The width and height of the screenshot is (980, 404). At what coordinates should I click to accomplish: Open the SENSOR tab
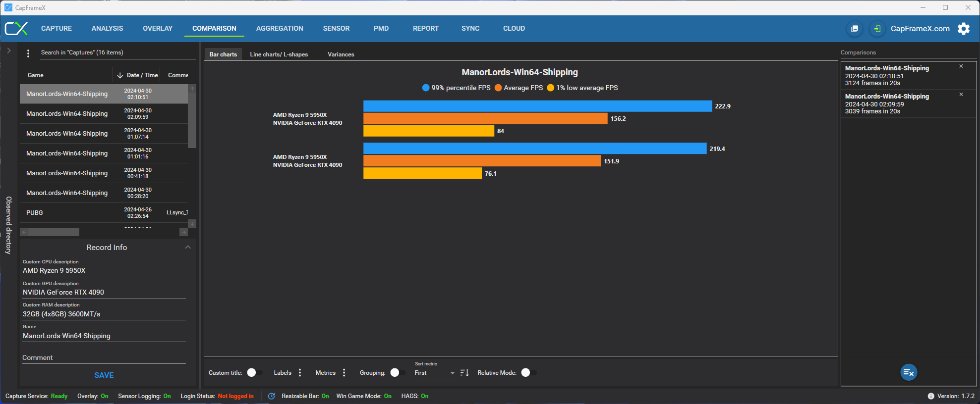pos(336,29)
